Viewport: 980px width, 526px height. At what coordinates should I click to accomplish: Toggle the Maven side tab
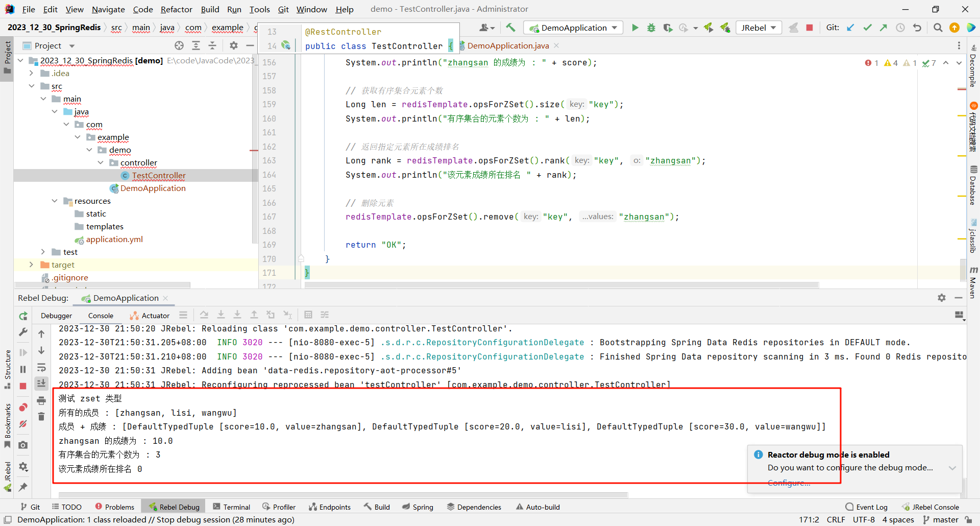[973, 282]
